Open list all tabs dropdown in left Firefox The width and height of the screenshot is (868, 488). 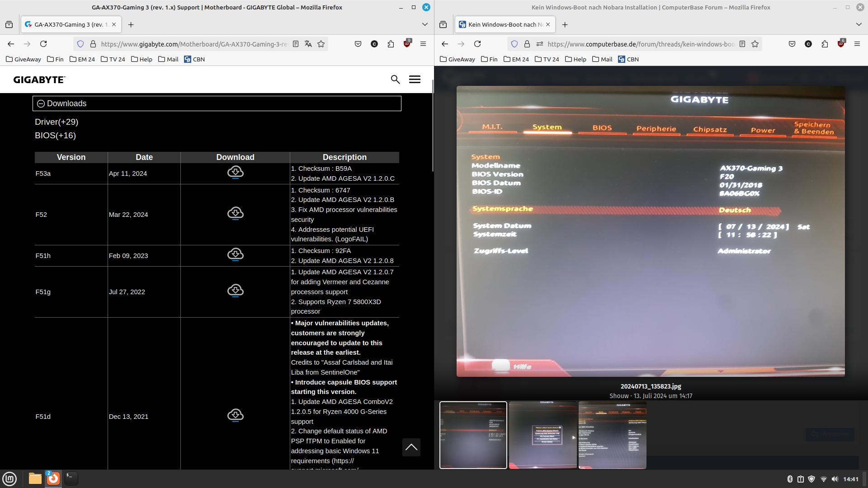tap(425, 24)
